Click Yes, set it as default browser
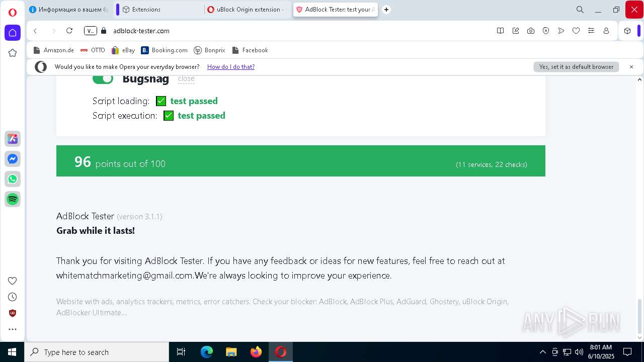Viewport: 644px width, 362px height. click(x=576, y=67)
